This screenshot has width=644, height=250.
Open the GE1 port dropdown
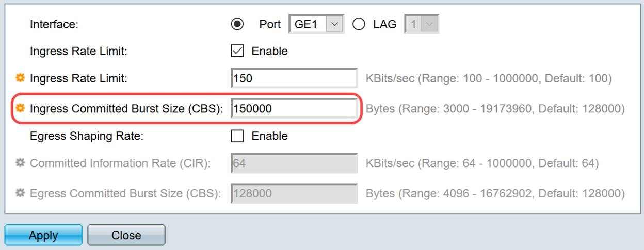tap(316, 24)
